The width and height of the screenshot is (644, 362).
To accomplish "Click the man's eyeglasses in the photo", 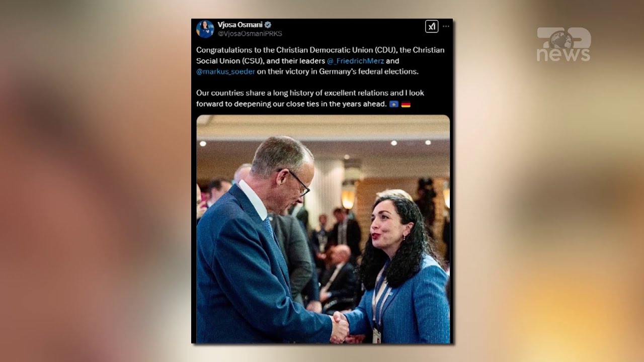I will (x=296, y=182).
